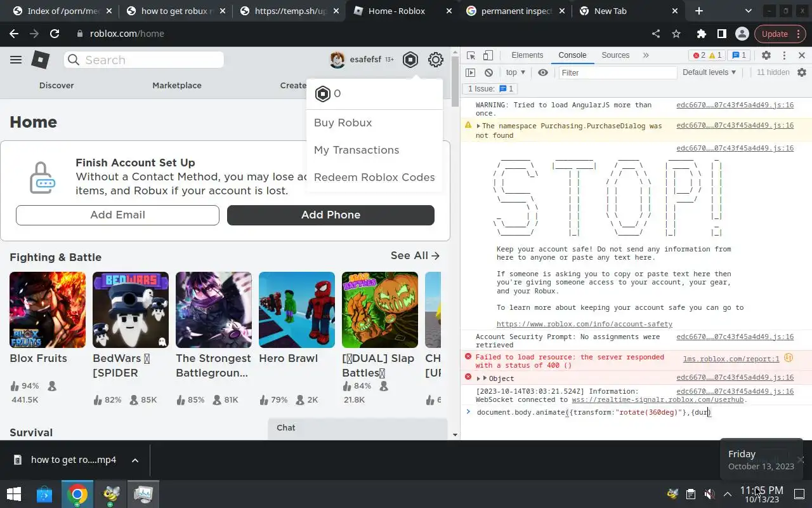The width and height of the screenshot is (812, 508).
Task: Open the Chrome tab search dropdown
Action: tap(748, 11)
